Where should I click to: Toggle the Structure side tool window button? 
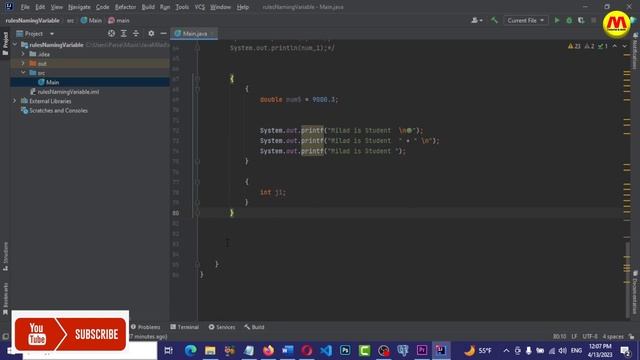5,256
